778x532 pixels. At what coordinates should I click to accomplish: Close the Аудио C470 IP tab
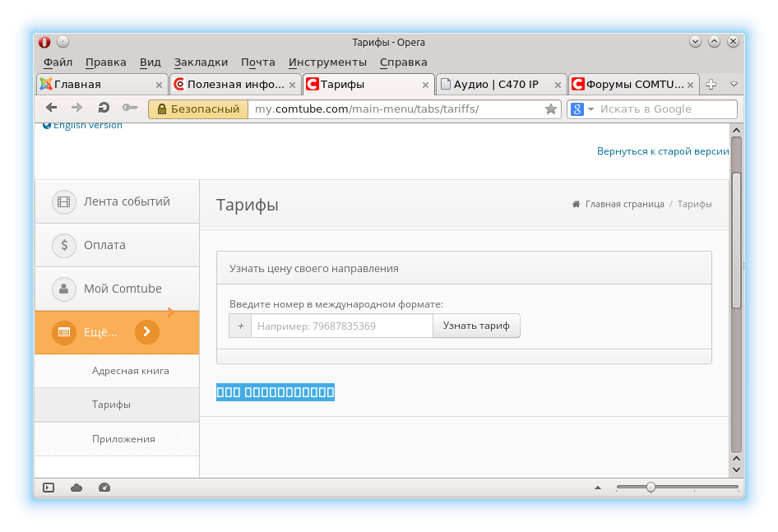pyautogui.click(x=558, y=86)
